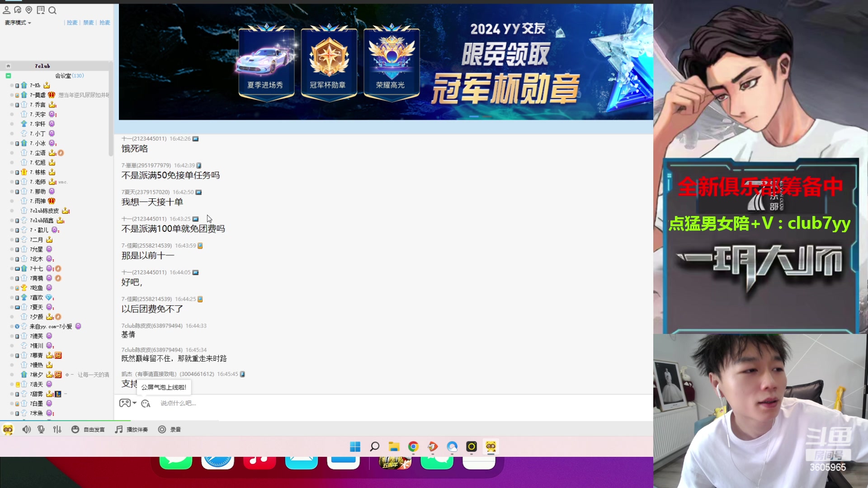Collapse the 会议室(130) channel node
Screen dimensions: 868x488
(x=9, y=75)
